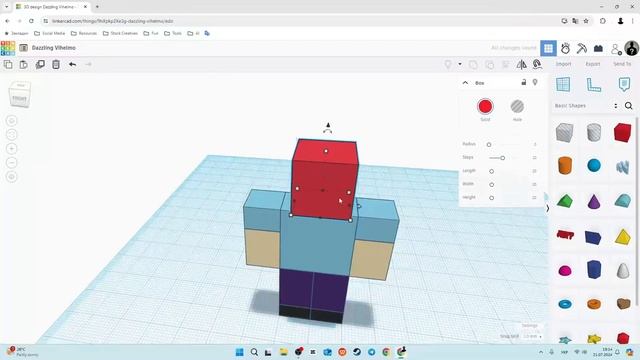Image resolution: width=640 pixels, height=360 pixels.
Task: Open the Stock Creatives bookmarks folder
Action: 120,33
